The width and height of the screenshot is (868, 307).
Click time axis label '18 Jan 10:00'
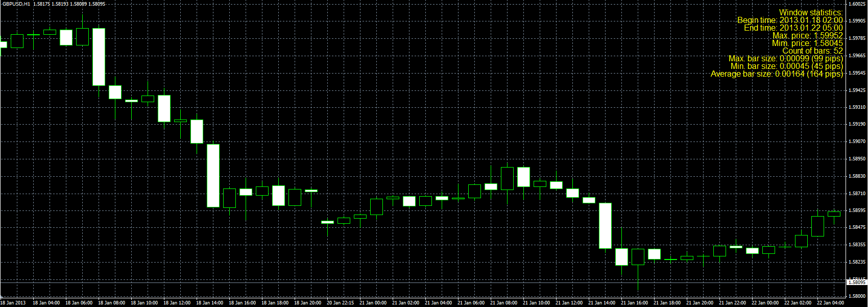[144, 303]
